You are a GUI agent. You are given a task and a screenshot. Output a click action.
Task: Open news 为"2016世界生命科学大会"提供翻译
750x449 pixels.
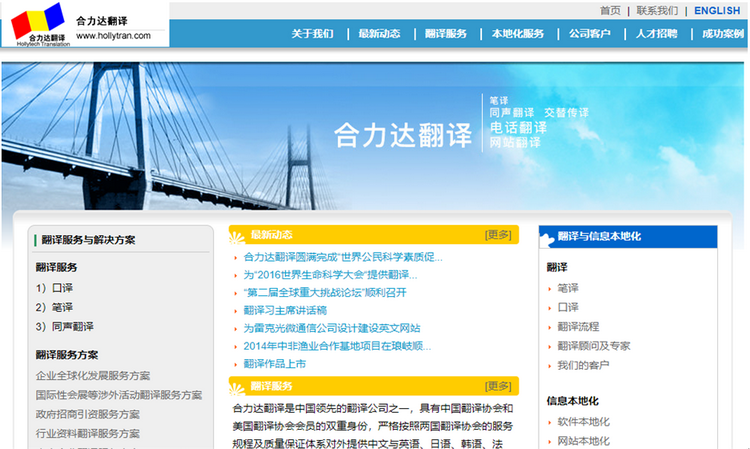(330, 275)
